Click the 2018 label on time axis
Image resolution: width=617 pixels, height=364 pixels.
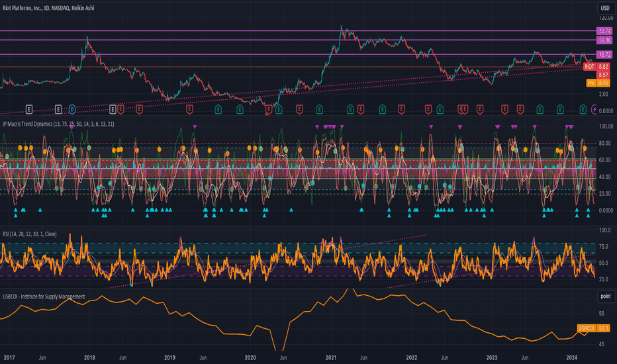coord(89,357)
